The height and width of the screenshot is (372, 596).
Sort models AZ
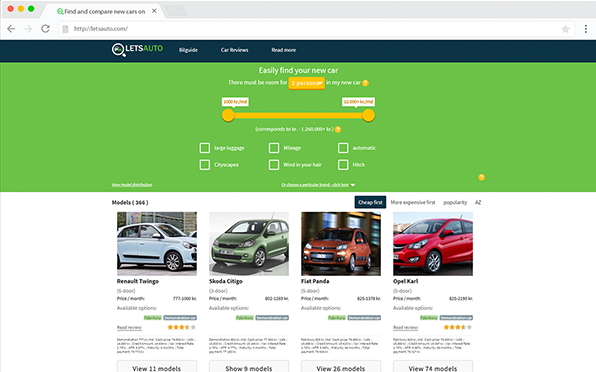click(x=478, y=203)
